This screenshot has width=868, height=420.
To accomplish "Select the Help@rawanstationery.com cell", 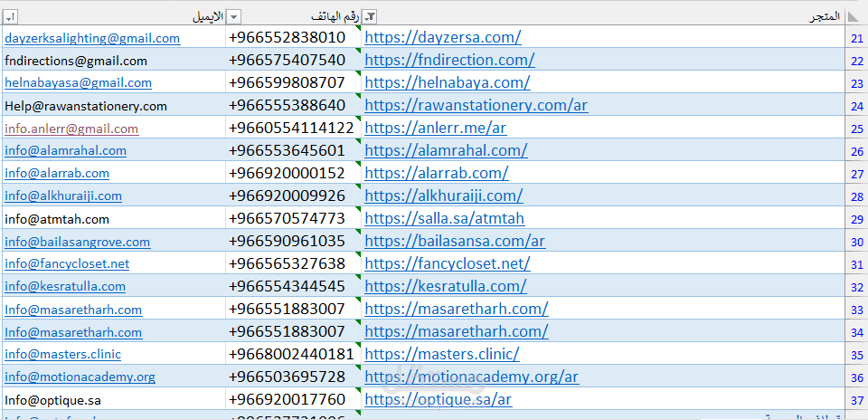I will pos(114,105).
